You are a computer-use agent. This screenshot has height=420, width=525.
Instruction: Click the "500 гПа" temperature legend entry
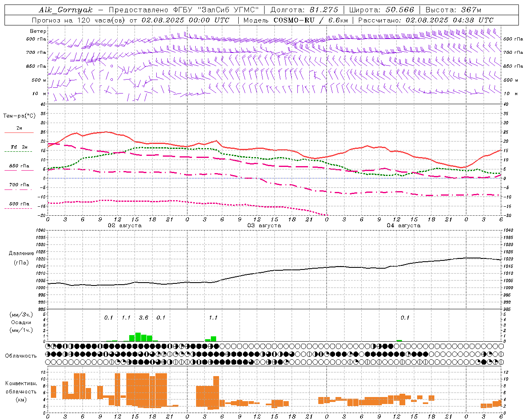(x=19, y=204)
